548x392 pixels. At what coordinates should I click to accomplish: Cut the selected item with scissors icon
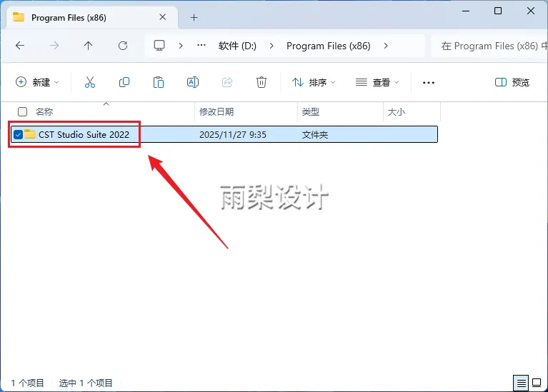(90, 82)
